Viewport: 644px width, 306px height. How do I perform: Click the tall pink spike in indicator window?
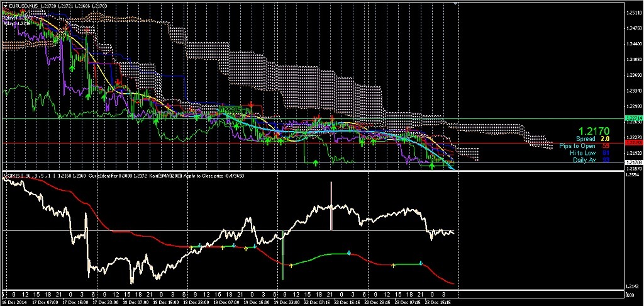coord(331,206)
